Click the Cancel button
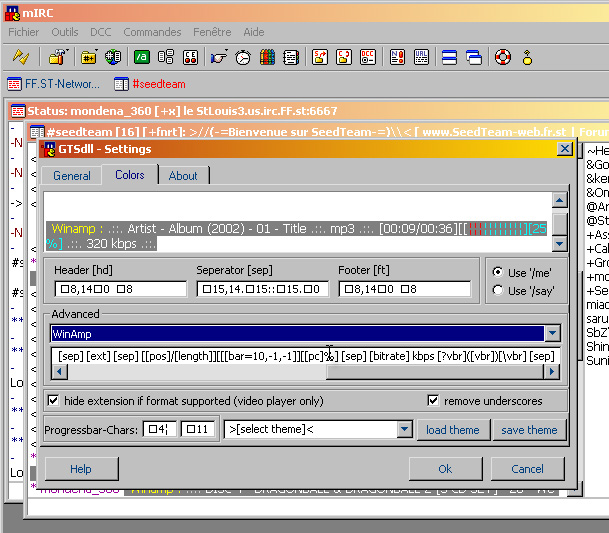The image size is (609, 533). pyautogui.click(x=527, y=469)
